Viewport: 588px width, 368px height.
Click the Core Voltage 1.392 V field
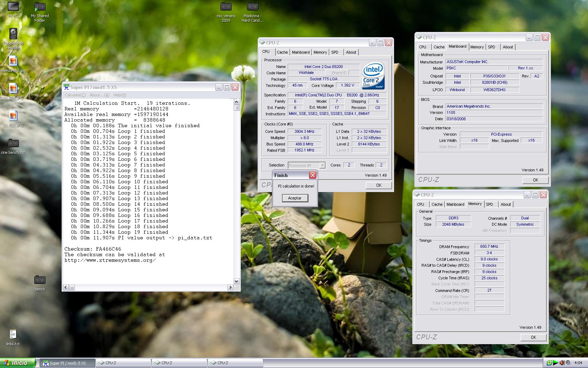pos(348,85)
